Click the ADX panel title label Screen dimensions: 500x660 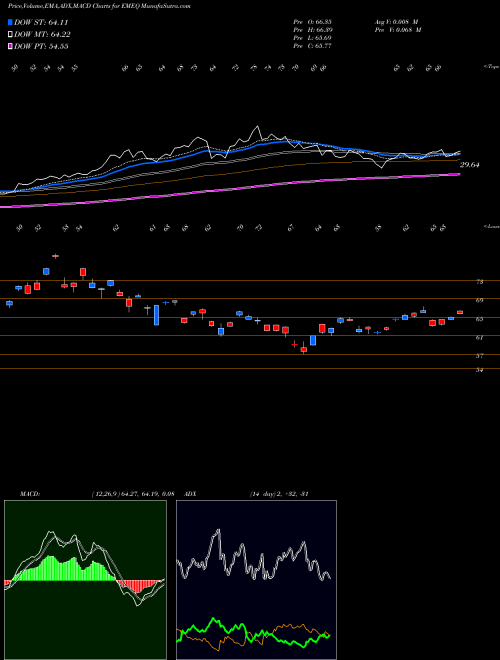(191, 494)
